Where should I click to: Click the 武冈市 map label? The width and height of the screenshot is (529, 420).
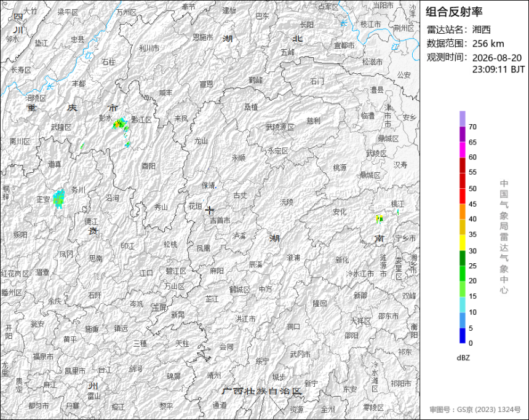tap(300, 354)
